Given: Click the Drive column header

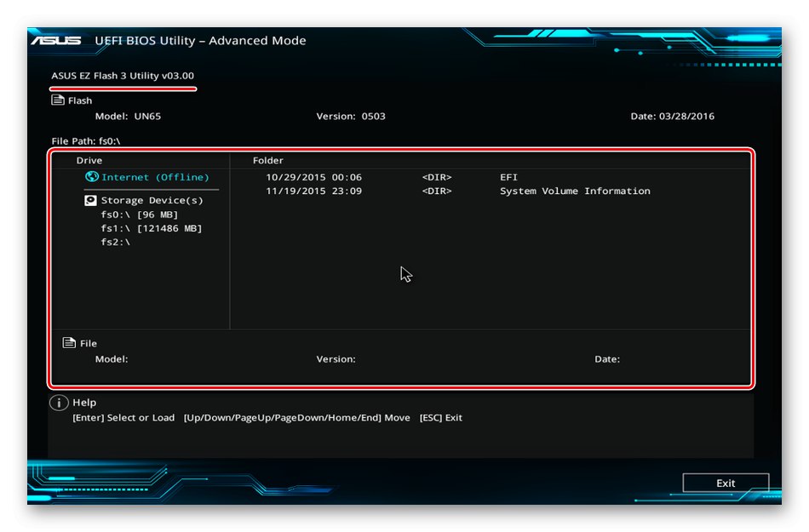Looking at the screenshot, I should click(x=89, y=160).
